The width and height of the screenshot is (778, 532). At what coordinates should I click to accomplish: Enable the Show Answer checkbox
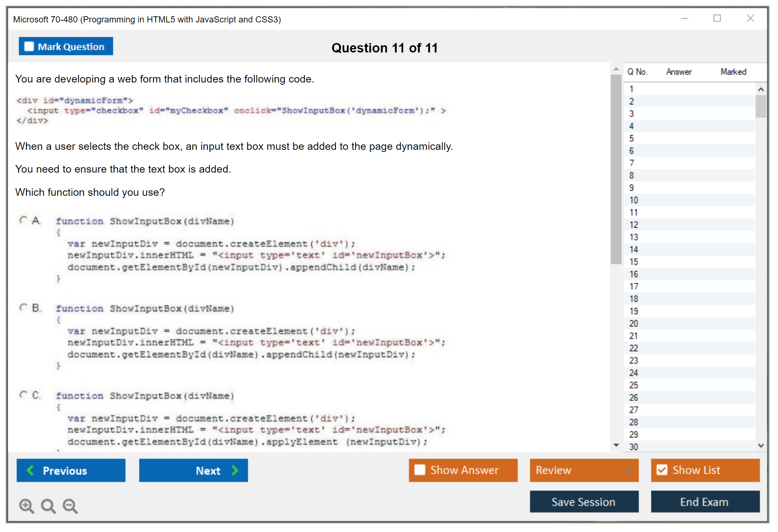tap(420, 470)
